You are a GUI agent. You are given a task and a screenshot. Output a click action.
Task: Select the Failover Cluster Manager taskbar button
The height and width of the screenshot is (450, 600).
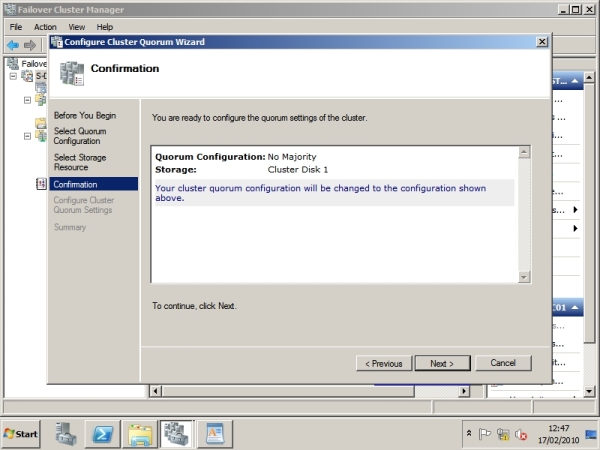click(177, 434)
